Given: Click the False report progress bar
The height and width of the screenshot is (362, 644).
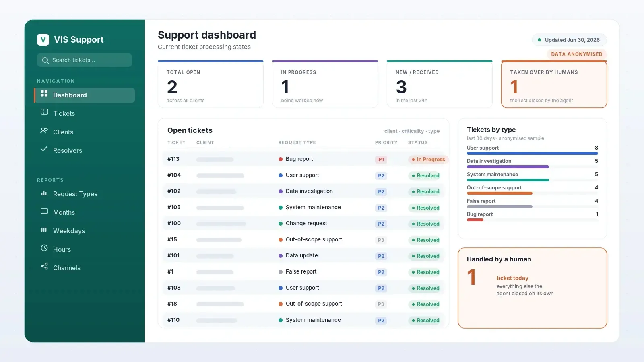Looking at the screenshot, I should click(533, 206).
